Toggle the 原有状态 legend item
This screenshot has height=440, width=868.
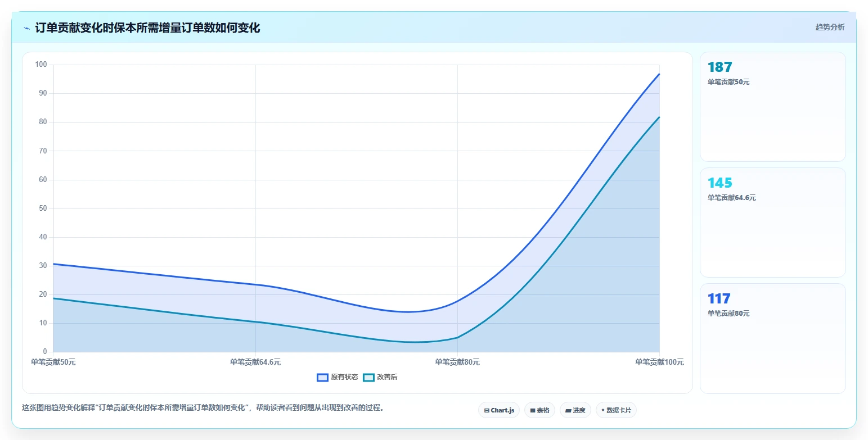[x=338, y=377]
